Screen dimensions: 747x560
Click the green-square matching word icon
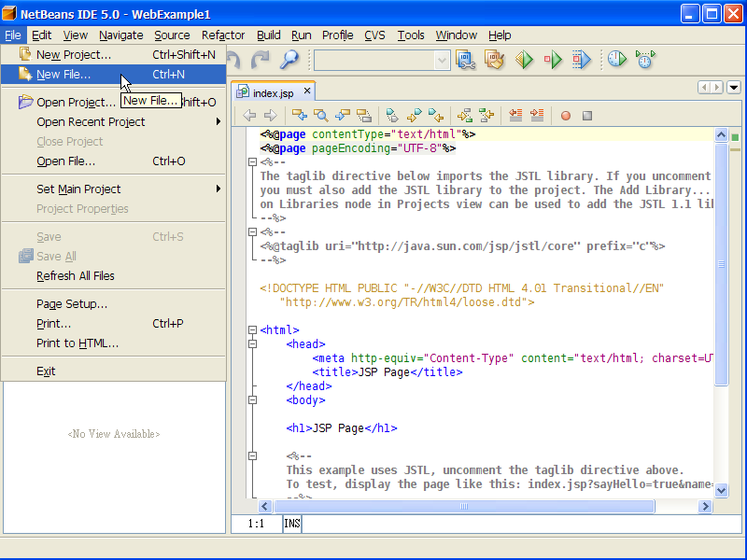[486, 115]
